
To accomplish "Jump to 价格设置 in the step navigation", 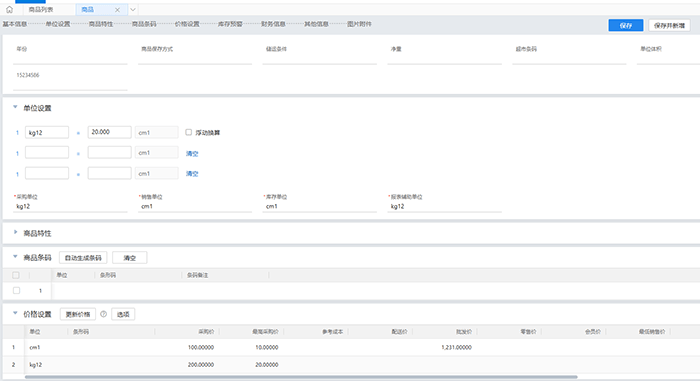I will (187, 24).
